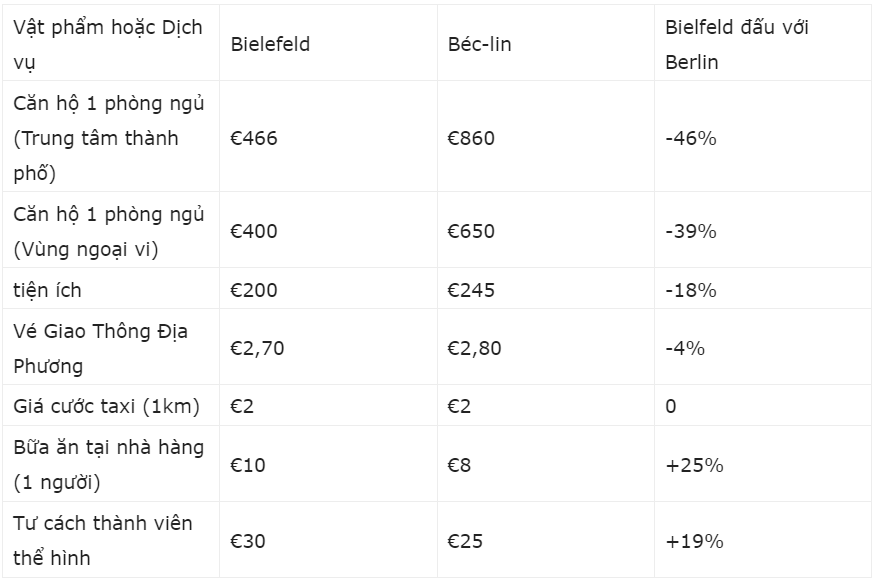
Task: Select the €466 cell
Action: (328, 137)
